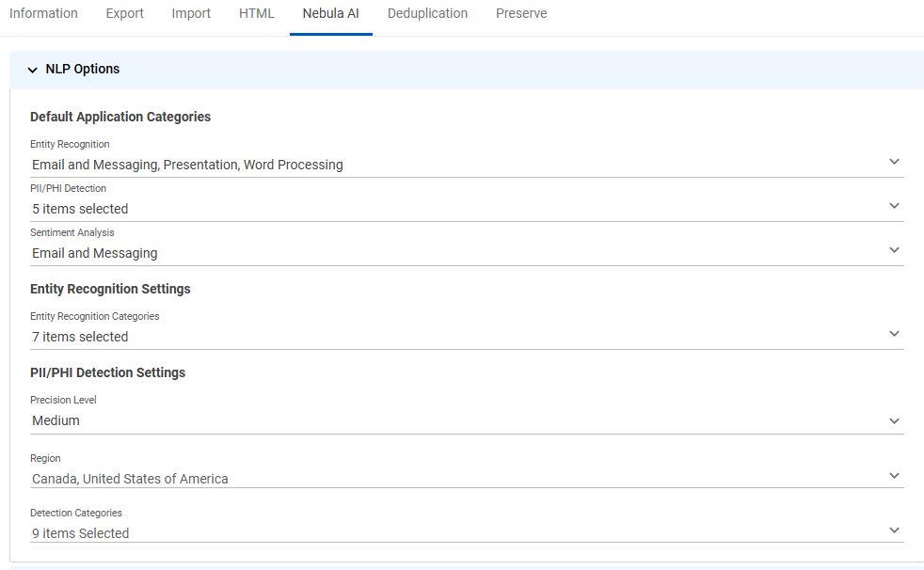Viewport: 924px width, 570px height.
Task: Click the NLP Options section header
Action: [x=467, y=70]
